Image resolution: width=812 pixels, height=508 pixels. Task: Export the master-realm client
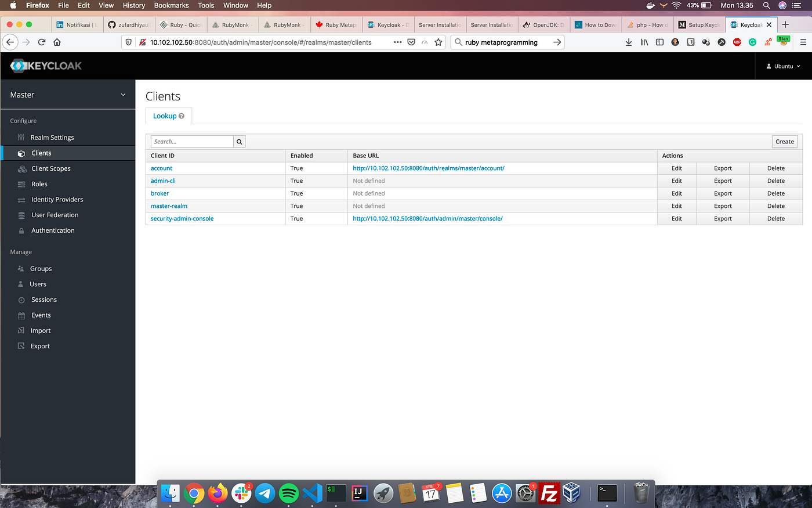pos(723,206)
